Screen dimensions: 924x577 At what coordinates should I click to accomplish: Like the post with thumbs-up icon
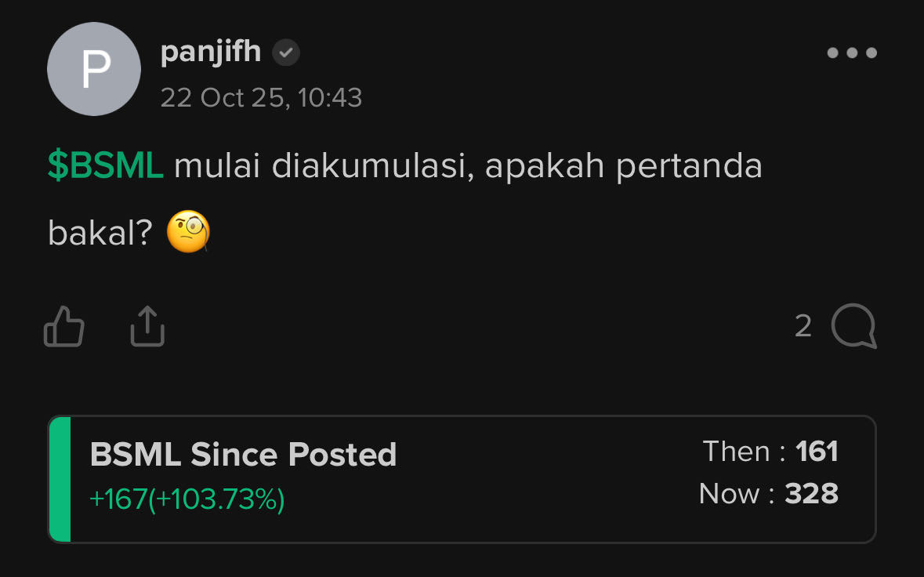64,326
